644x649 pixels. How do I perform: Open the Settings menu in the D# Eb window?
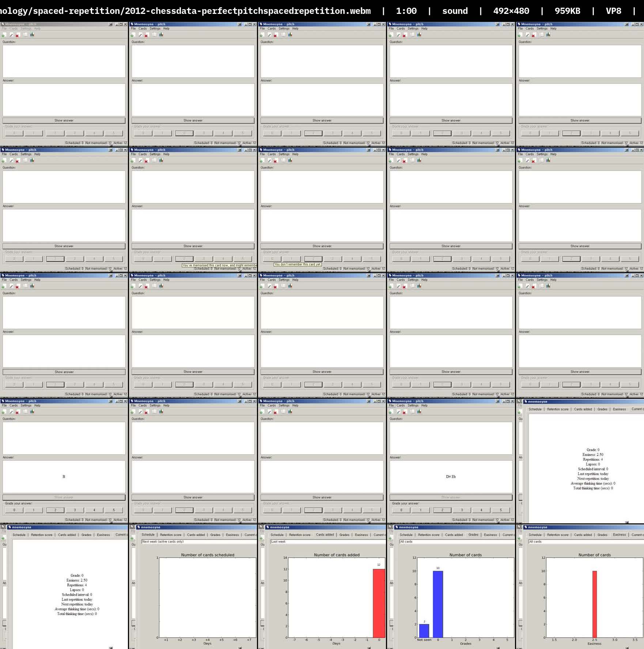pyautogui.click(x=413, y=405)
